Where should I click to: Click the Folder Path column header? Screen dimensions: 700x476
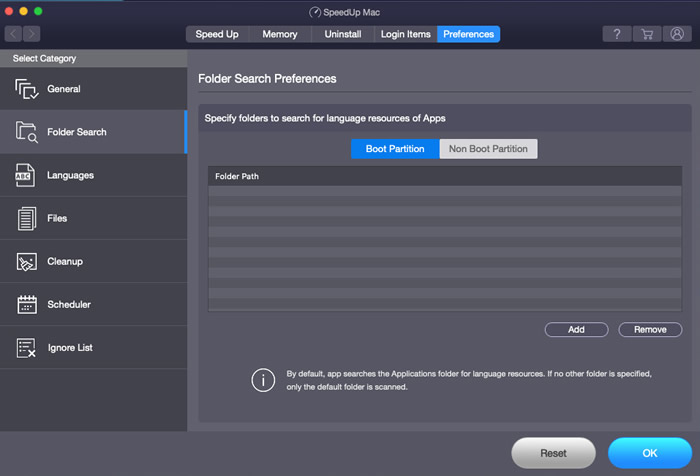point(445,176)
